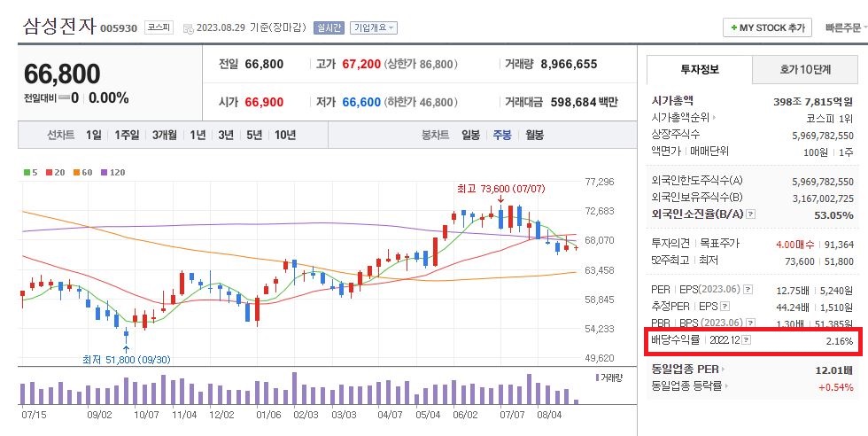868x436 pixels.
Task: Select 10년 line chart period
Action: click(x=285, y=135)
